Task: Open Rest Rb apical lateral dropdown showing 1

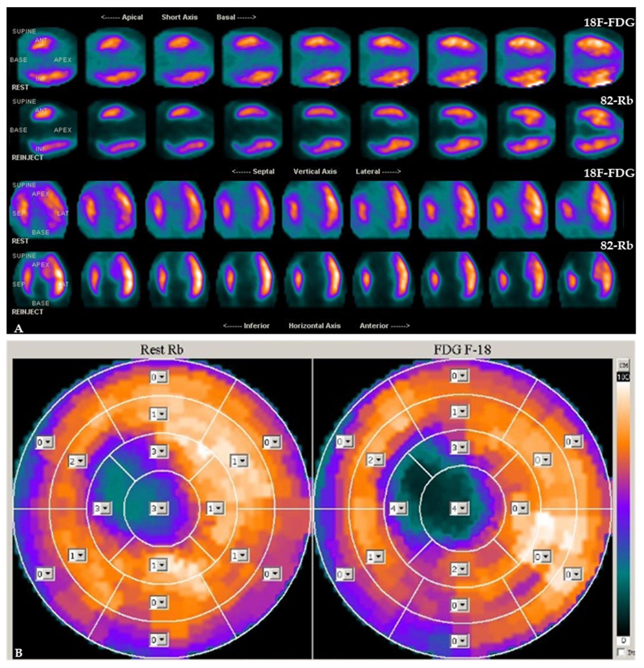Action: click(x=218, y=509)
